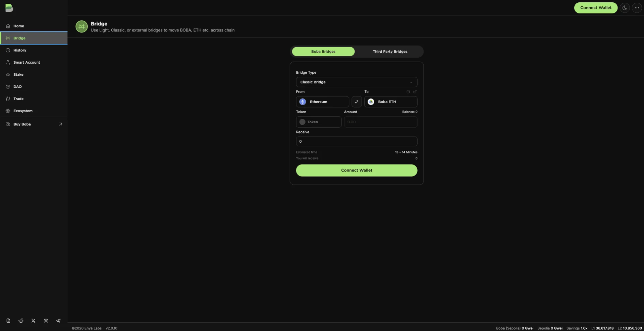Open Smart Account text in the sidebar

click(27, 62)
